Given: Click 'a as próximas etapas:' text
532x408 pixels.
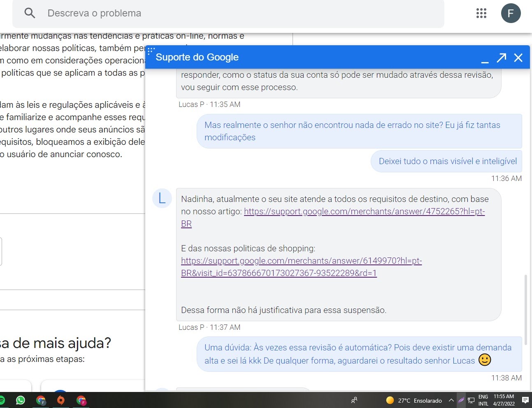Looking at the screenshot, I should pyautogui.click(x=42, y=359).
